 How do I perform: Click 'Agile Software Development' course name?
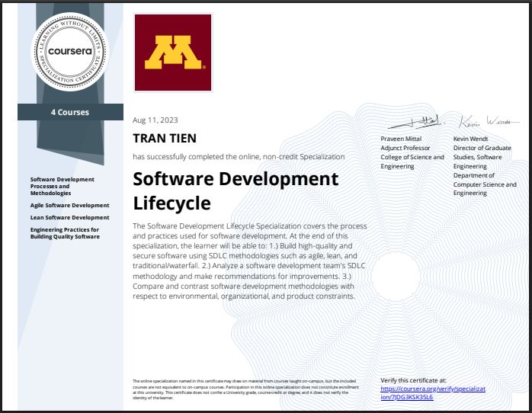pyautogui.click(x=70, y=206)
